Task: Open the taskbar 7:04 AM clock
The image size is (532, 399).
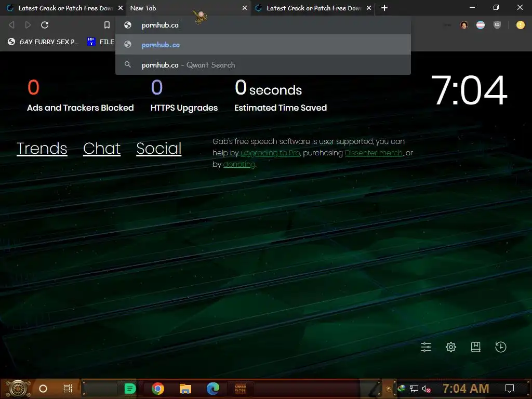Action: coord(466,388)
